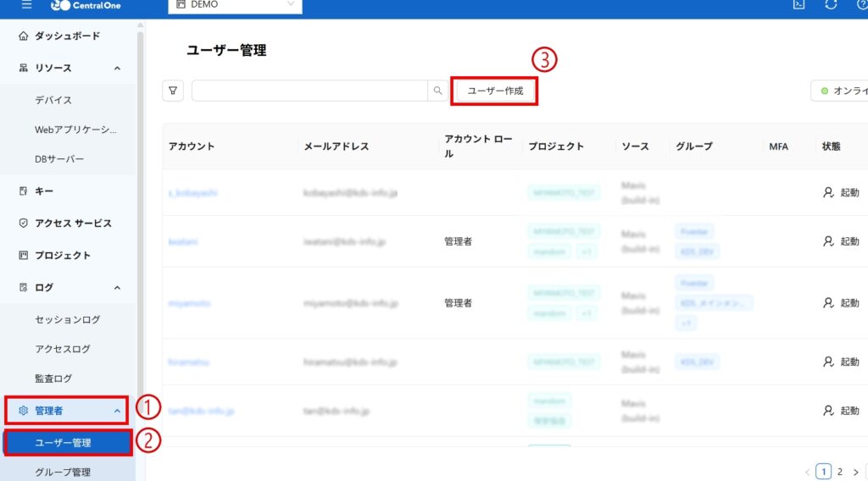Viewport: 868px width, 481px height.
Task: Open the terminal console icon in header
Action: (798, 5)
